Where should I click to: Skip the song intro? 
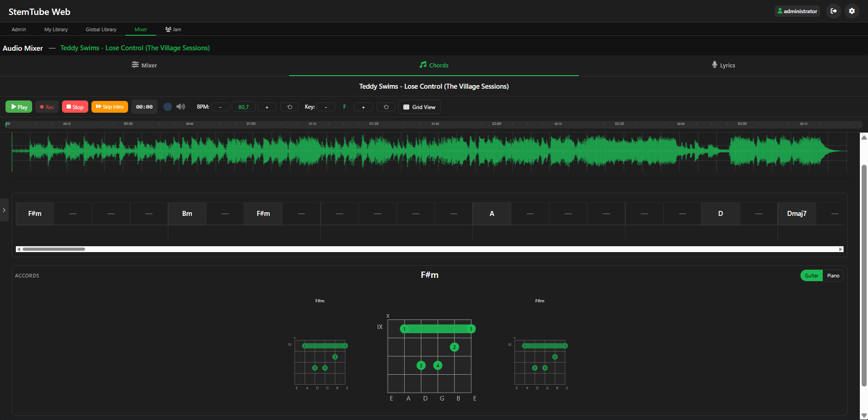[x=110, y=107]
